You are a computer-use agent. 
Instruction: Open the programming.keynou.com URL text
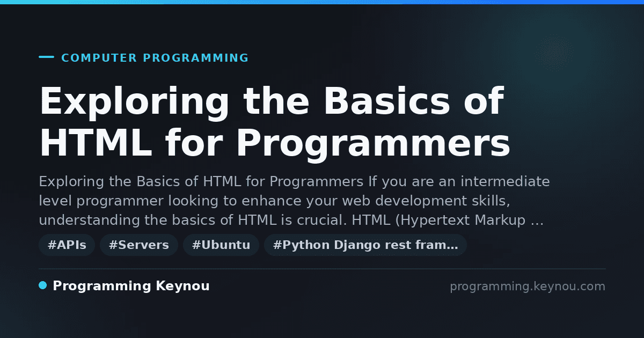point(528,286)
